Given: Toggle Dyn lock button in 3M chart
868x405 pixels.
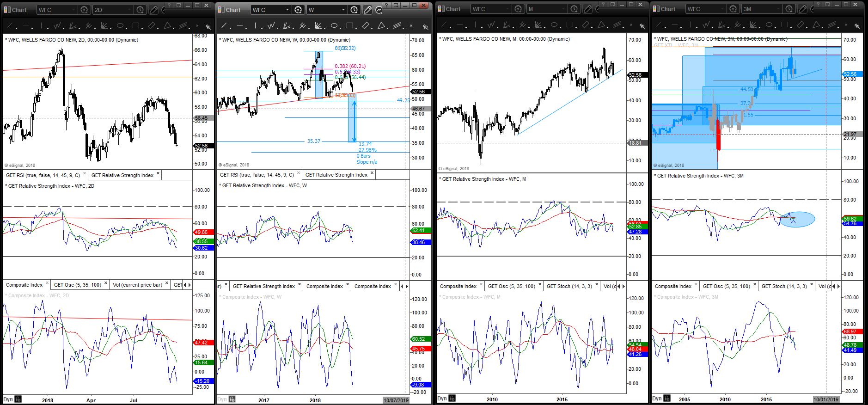Looking at the screenshot, I should (x=666, y=398).
